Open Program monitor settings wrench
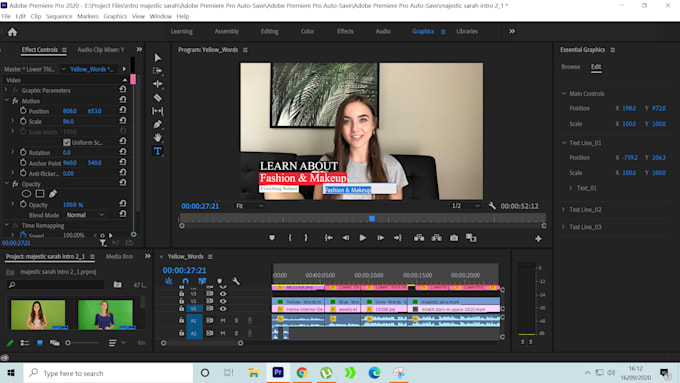The image size is (680, 383). (x=492, y=206)
